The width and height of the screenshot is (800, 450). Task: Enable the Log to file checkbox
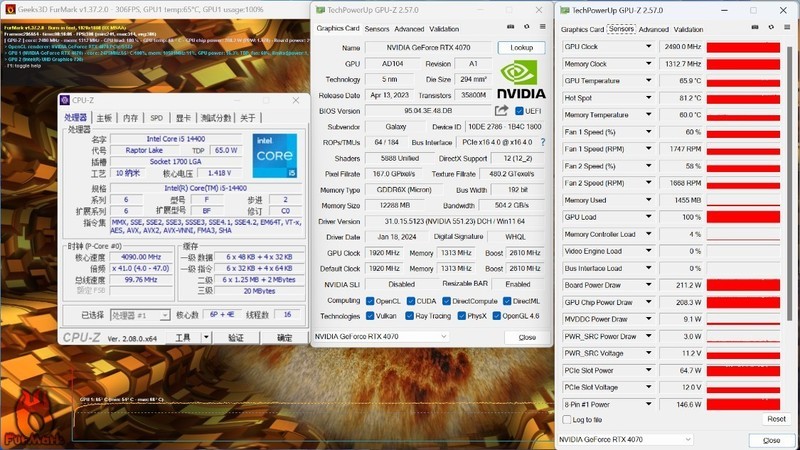click(566, 419)
